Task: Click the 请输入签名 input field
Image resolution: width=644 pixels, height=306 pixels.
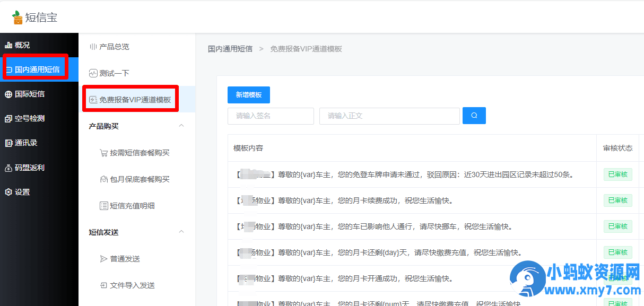Action: pyautogui.click(x=271, y=116)
